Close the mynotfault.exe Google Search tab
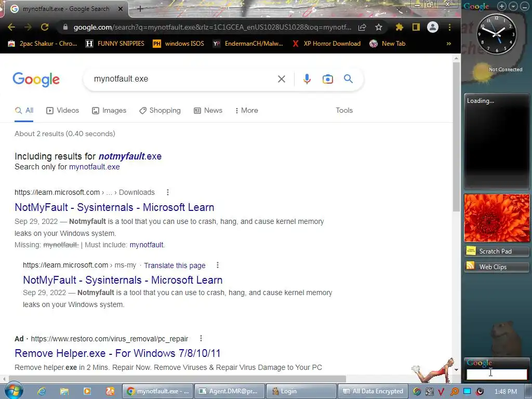Viewport: 532px width, 399px height. (x=121, y=9)
